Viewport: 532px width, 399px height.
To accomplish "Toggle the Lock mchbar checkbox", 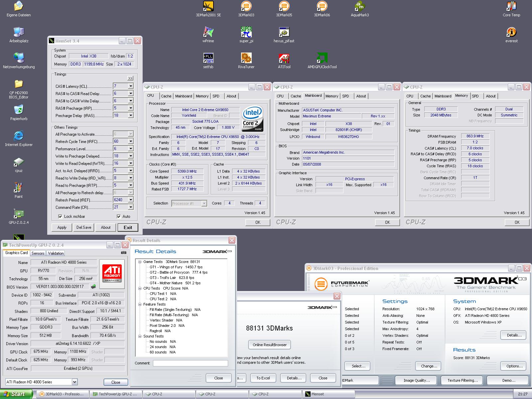I will 60,216.
